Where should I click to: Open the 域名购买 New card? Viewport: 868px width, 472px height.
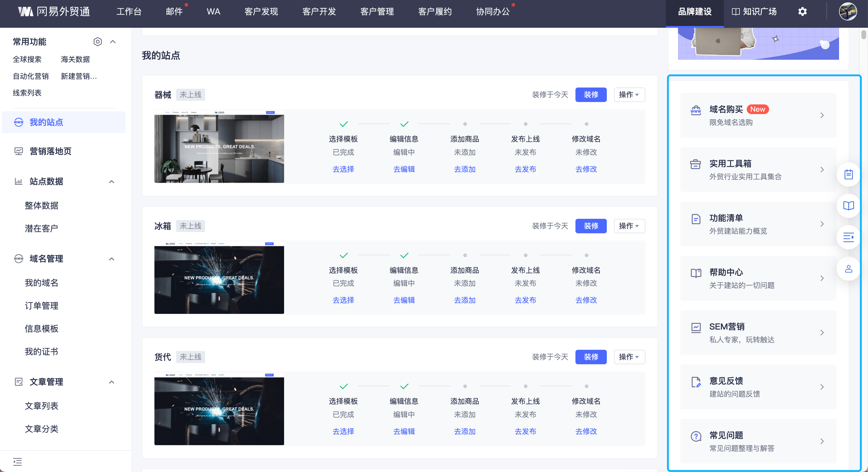coord(758,115)
